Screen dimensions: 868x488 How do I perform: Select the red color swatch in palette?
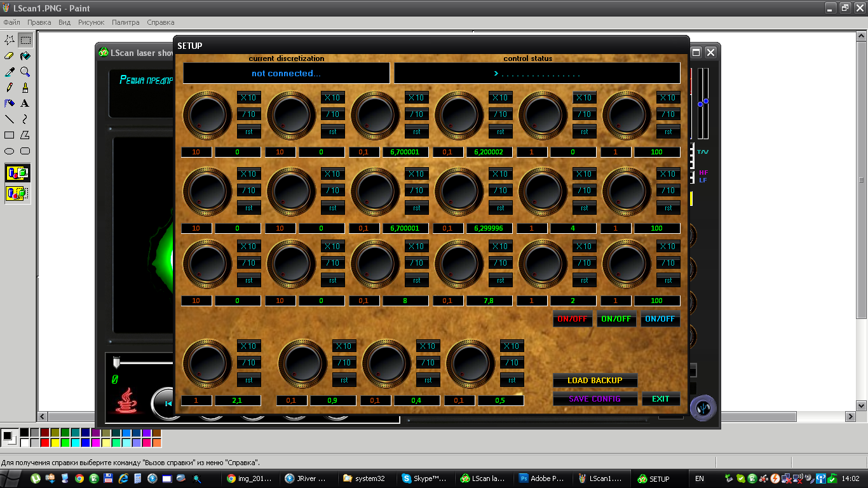tap(44, 442)
